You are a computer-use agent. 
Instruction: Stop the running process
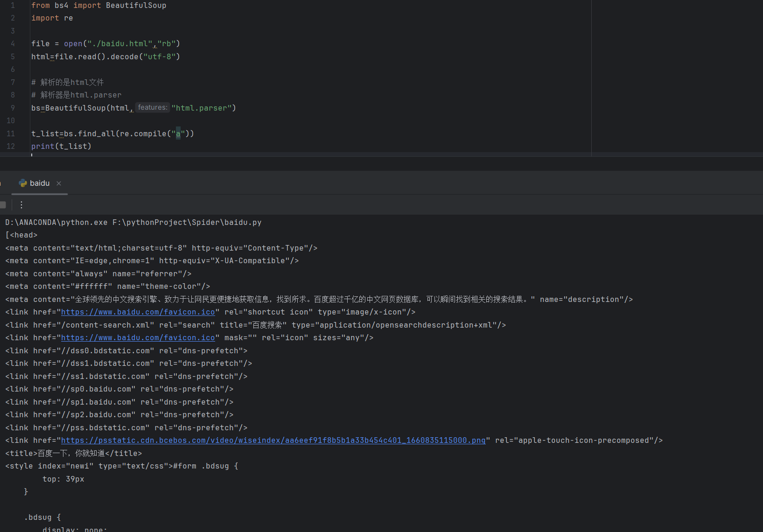tap(3, 205)
